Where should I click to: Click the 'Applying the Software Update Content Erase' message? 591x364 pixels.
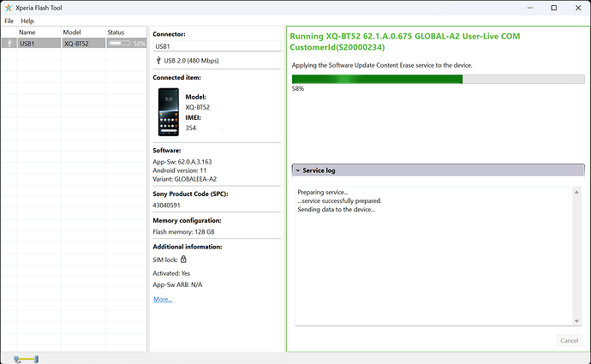click(x=382, y=65)
